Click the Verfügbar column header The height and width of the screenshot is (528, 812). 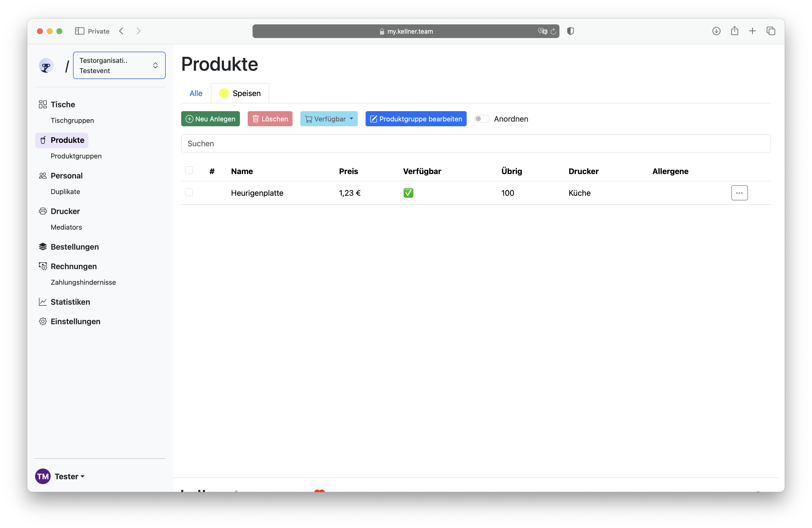pyautogui.click(x=422, y=171)
